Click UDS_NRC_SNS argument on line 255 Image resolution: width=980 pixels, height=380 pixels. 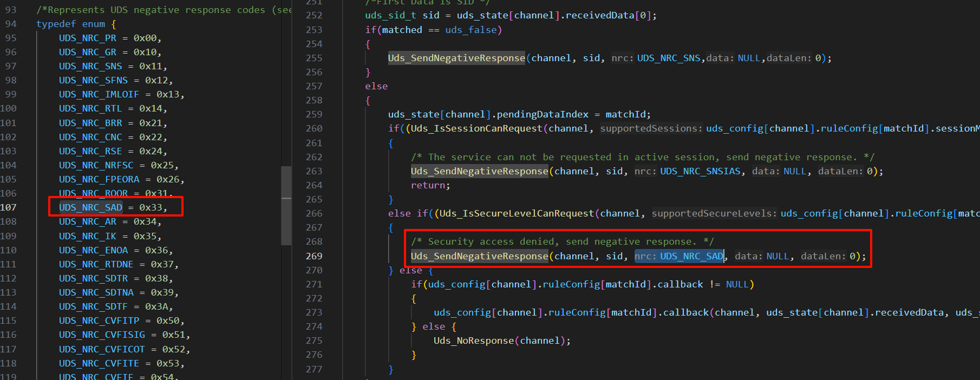[668, 58]
